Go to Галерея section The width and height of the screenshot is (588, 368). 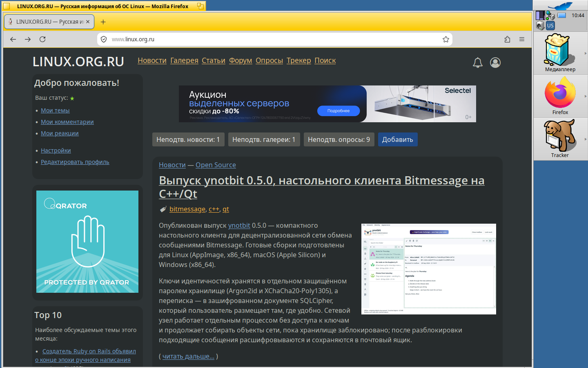pyautogui.click(x=184, y=61)
